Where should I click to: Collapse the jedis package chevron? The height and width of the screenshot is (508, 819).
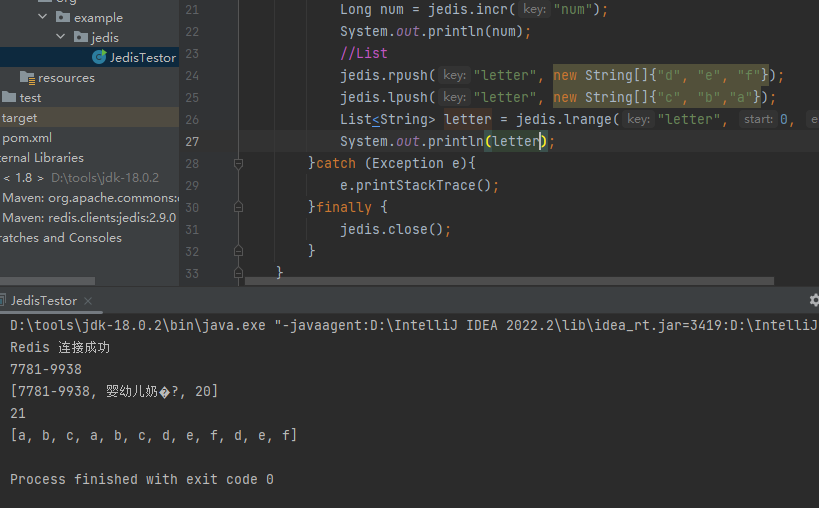60,38
